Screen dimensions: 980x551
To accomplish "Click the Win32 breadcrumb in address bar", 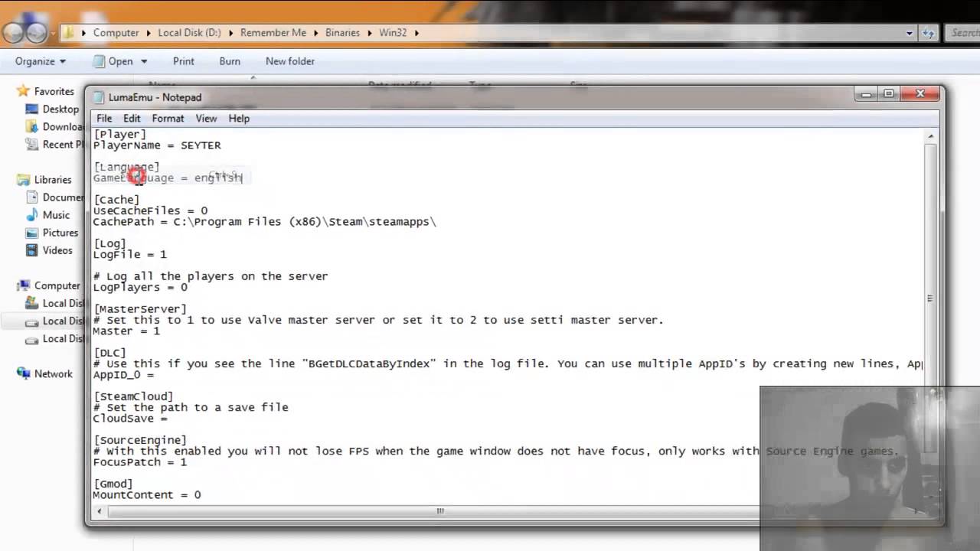I will (393, 33).
